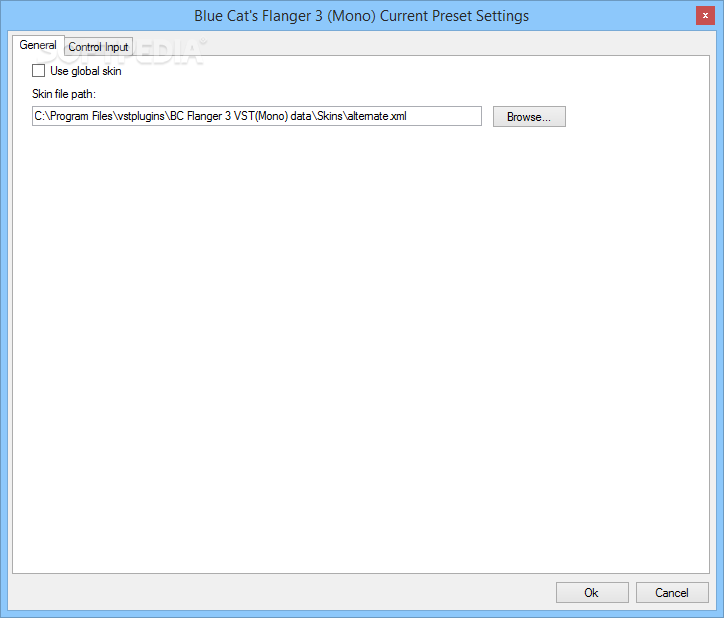Viewport: 724px width, 618px height.
Task: Open the Browse... file dialog
Action: tap(529, 116)
